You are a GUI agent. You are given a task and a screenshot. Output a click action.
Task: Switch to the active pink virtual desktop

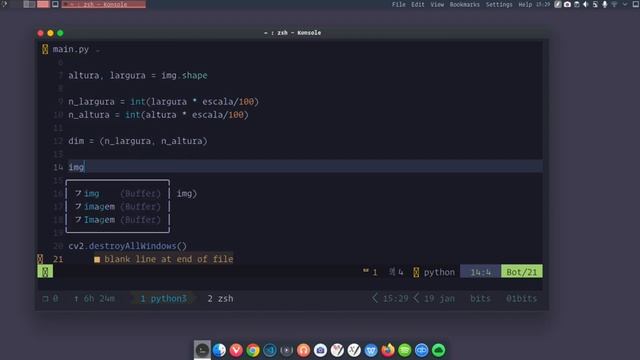(43, 4)
